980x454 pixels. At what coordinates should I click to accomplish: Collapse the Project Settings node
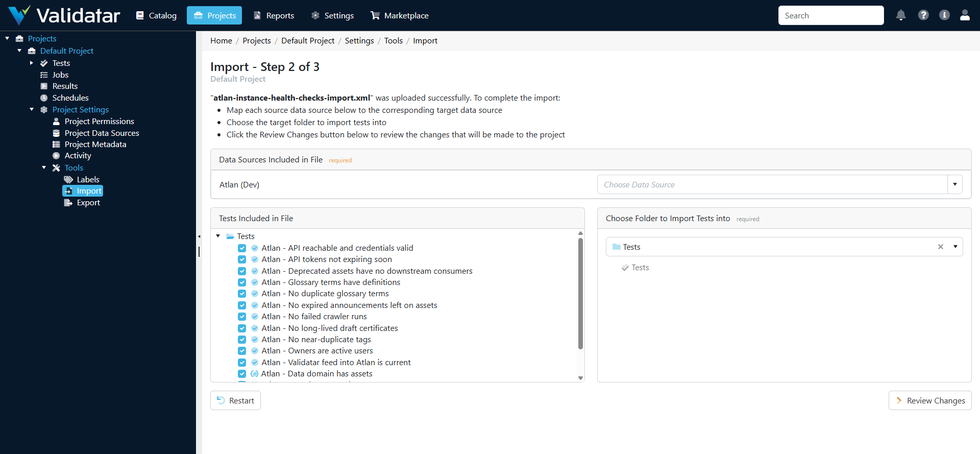pyautogui.click(x=32, y=110)
